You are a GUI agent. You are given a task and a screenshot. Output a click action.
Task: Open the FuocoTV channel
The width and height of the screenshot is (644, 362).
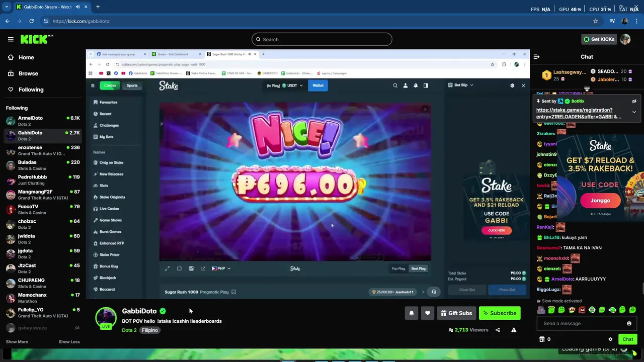tap(43, 209)
